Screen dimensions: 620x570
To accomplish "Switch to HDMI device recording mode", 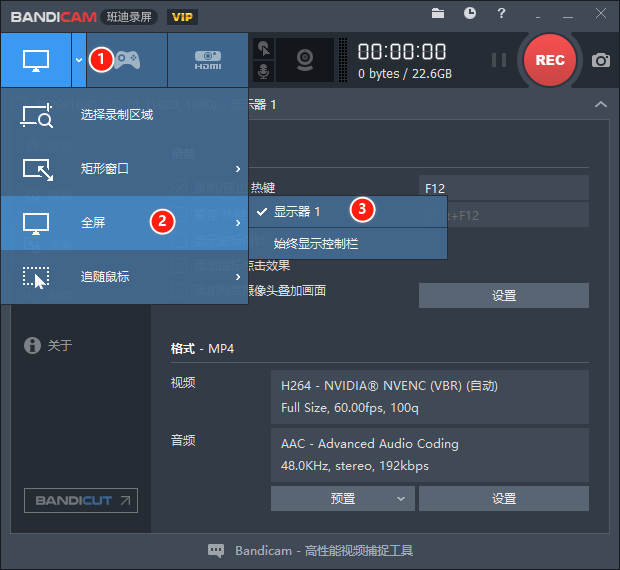I will (x=208, y=60).
